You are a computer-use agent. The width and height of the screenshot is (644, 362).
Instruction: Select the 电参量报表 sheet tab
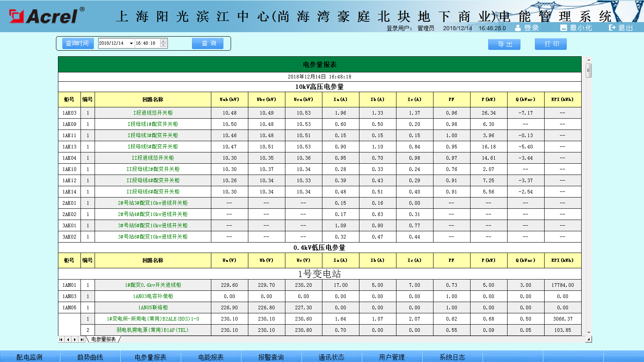point(103,339)
